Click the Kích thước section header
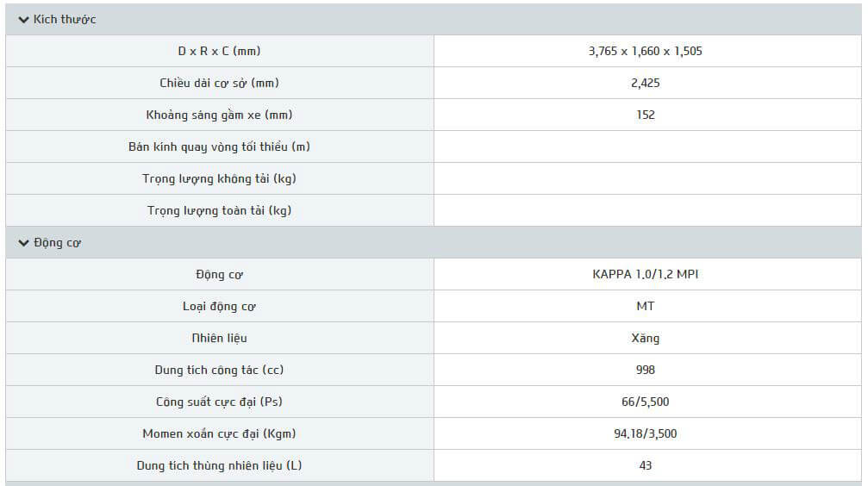Viewport: 868px width, 486px height. click(65, 20)
